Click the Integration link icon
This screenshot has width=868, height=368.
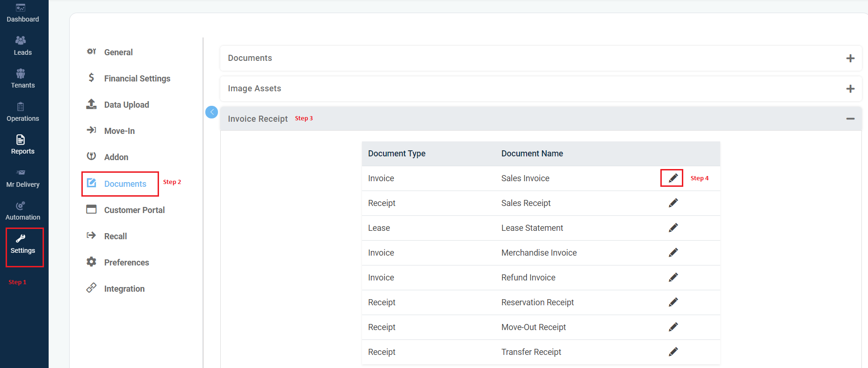[91, 288]
